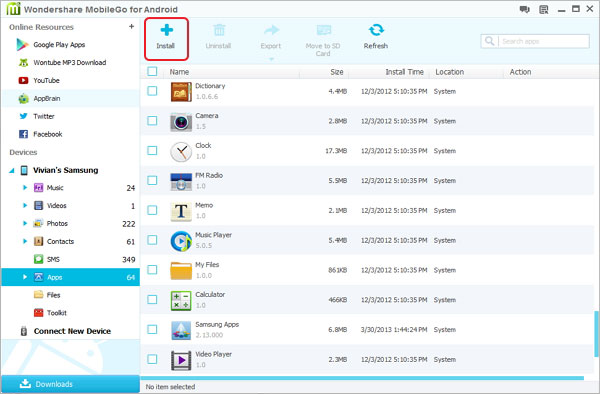The height and width of the screenshot is (394, 600).
Task: Check the Music Player row checkbox
Action: [152, 240]
